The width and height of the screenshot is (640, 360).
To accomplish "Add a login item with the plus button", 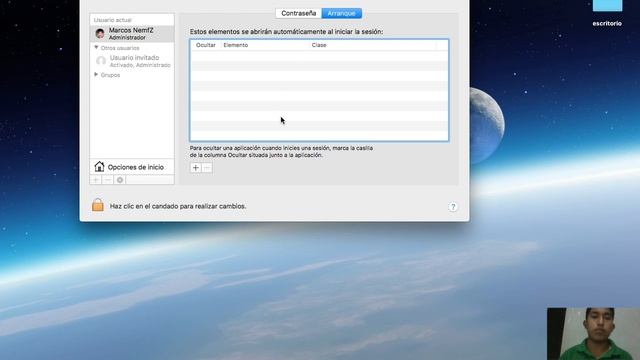I will (196, 168).
